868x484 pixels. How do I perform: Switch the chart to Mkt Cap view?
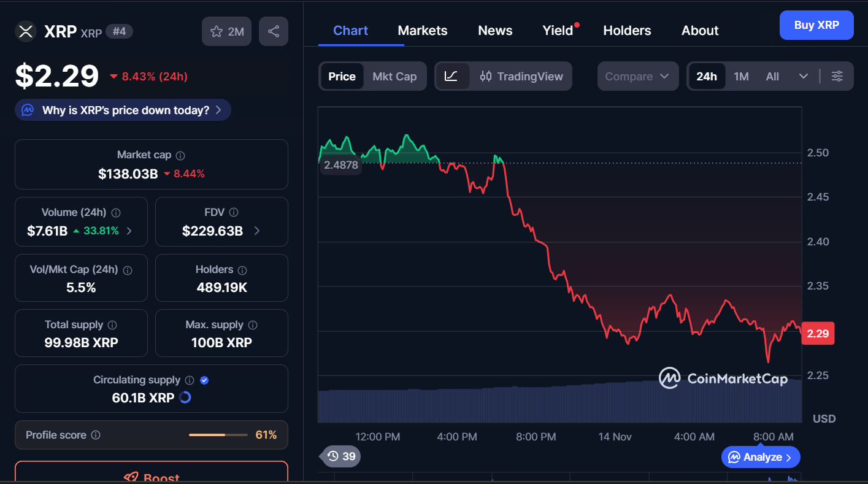pyautogui.click(x=394, y=76)
